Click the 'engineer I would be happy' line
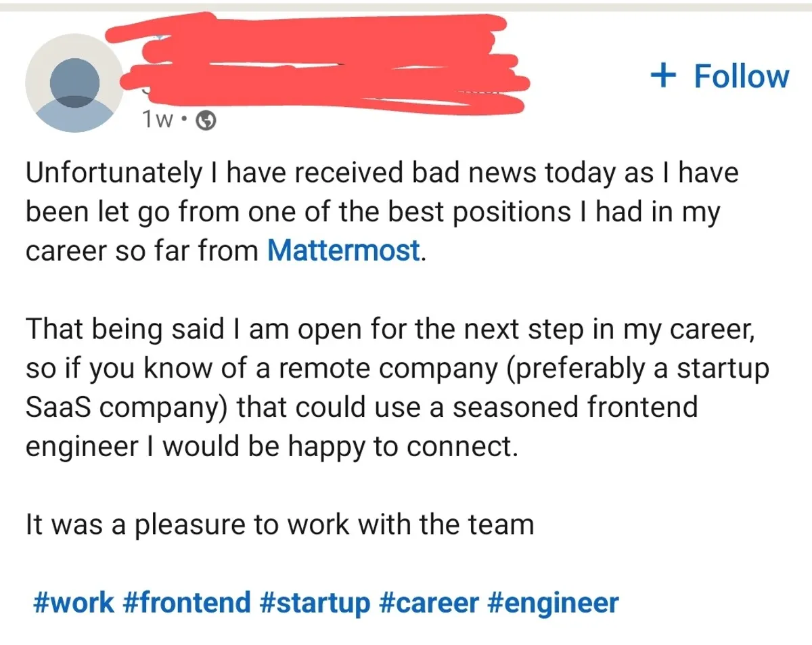Screen dimensions: 812x645 [x=271, y=447]
